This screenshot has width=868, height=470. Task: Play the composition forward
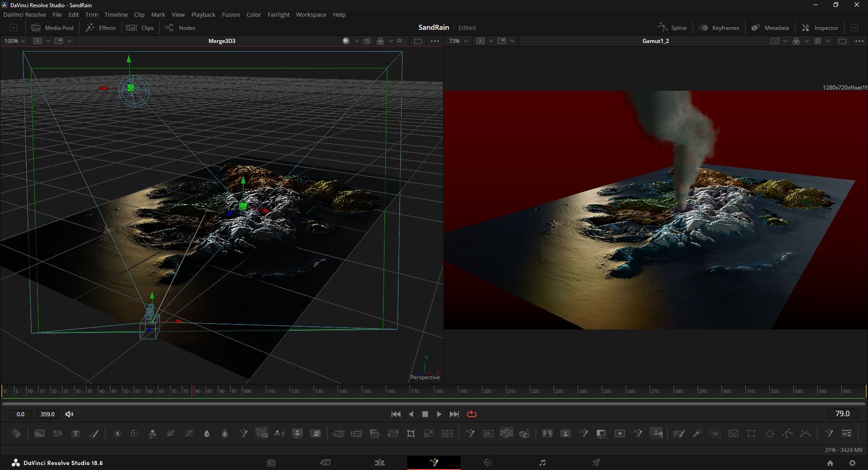(x=439, y=414)
